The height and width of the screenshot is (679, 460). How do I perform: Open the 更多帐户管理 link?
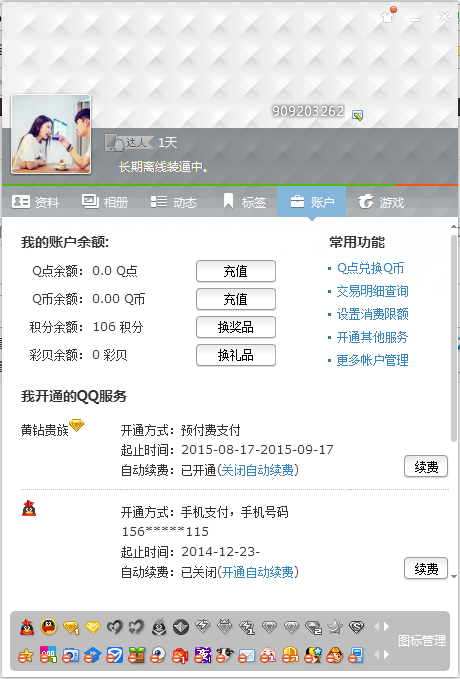[373, 360]
